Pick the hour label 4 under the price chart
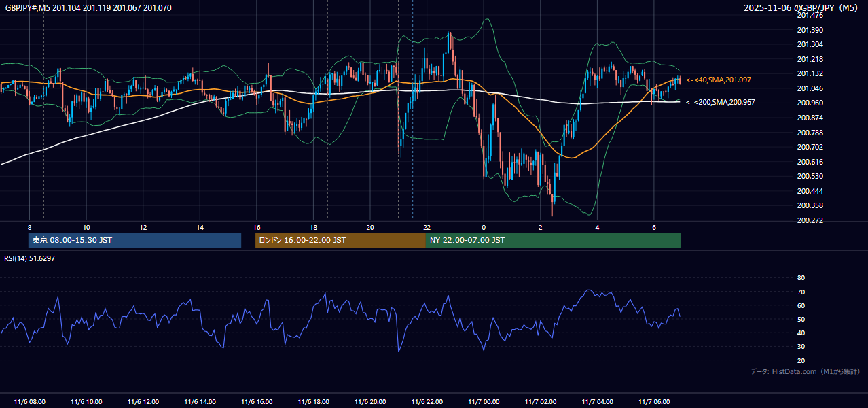Image resolution: width=868 pixels, height=408 pixels. click(597, 227)
